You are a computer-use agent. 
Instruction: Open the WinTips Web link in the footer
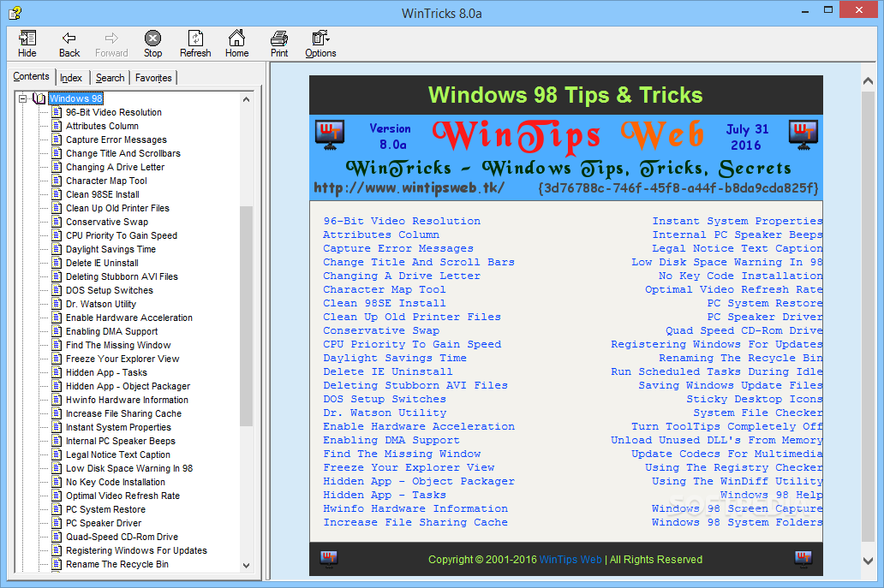570,559
